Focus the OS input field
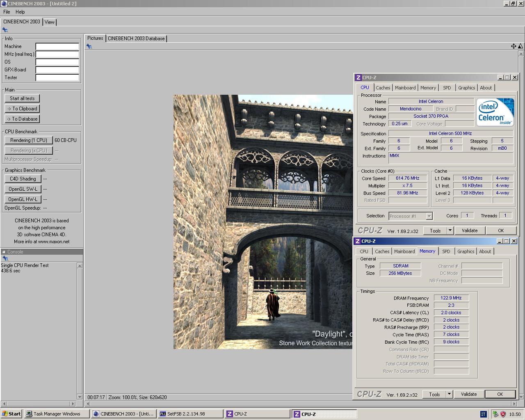 pyautogui.click(x=57, y=62)
